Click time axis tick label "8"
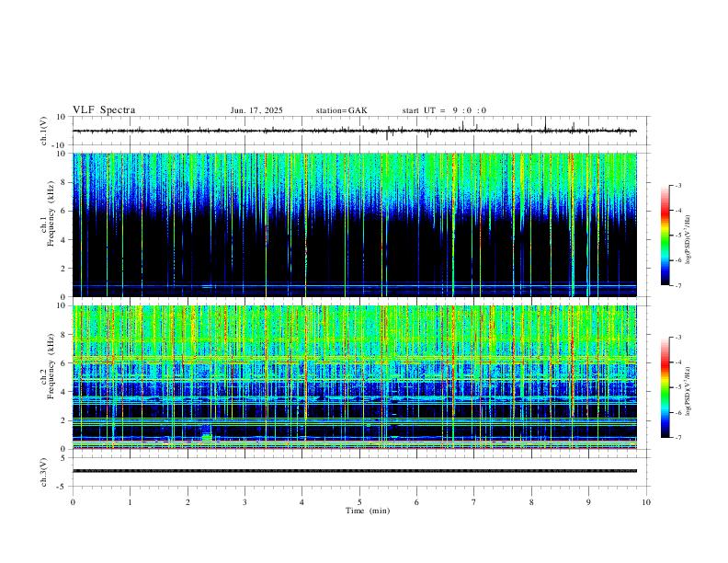728x563 pixels. point(531,502)
